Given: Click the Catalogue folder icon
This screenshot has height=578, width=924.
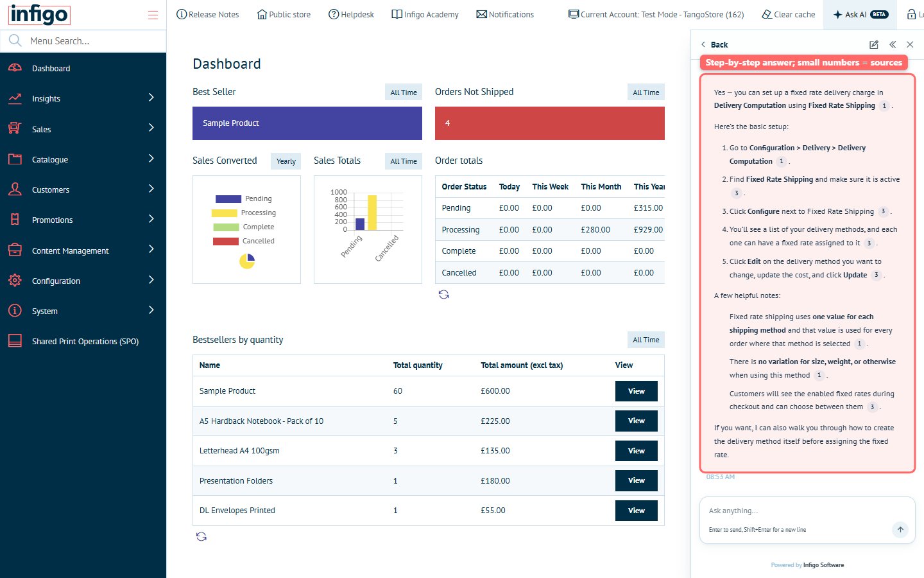Looking at the screenshot, I should [15, 159].
